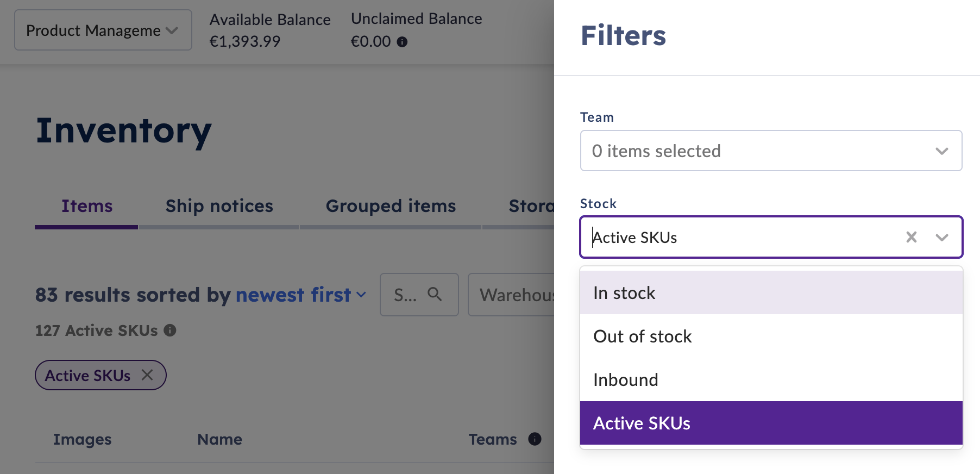980x474 pixels.
Task: Pick Active SKUs in the list
Action: pyautogui.click(x=771, y=423)
